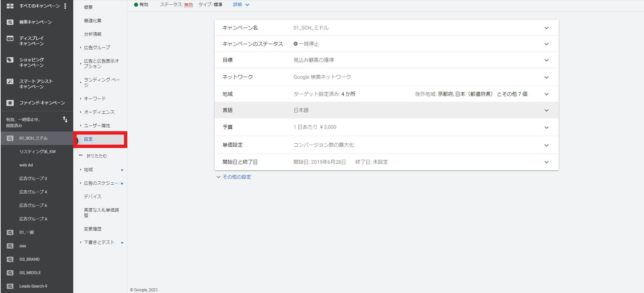Click the search icon next to GS_MIDDLE
This screenshot has width=644, height=293.
click(x=10, y=273)
